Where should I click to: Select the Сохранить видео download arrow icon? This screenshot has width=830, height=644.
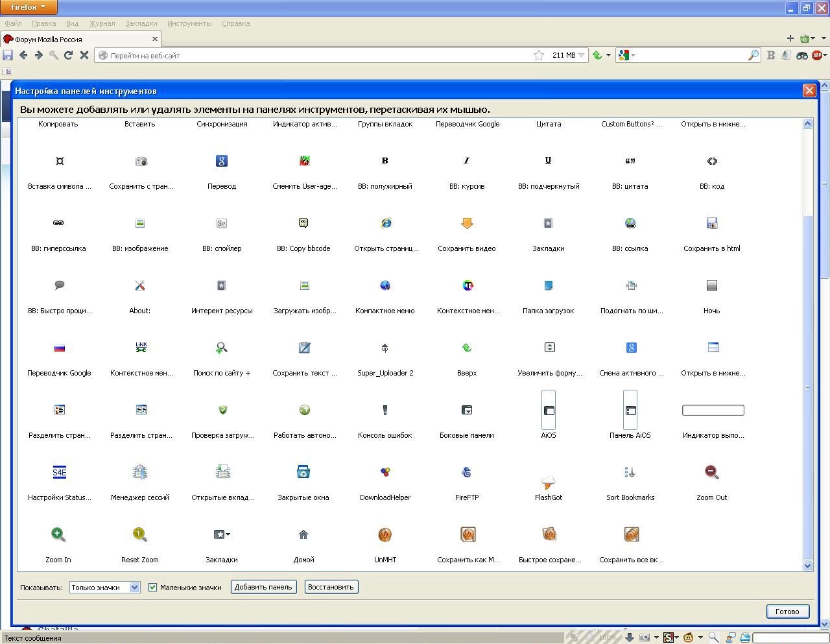[466, 223]
